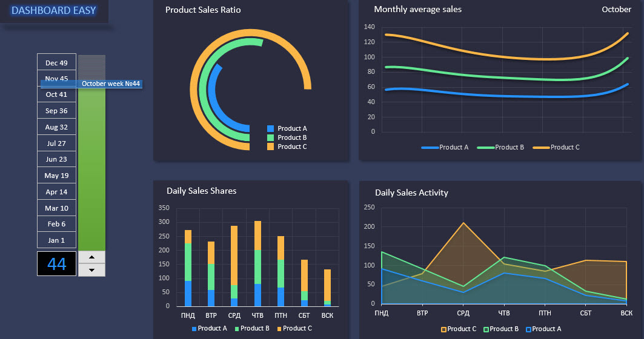Select the May 19 month cell
Image resolution: width=644 pixels, height=339 pixels.
pos(57,175)
